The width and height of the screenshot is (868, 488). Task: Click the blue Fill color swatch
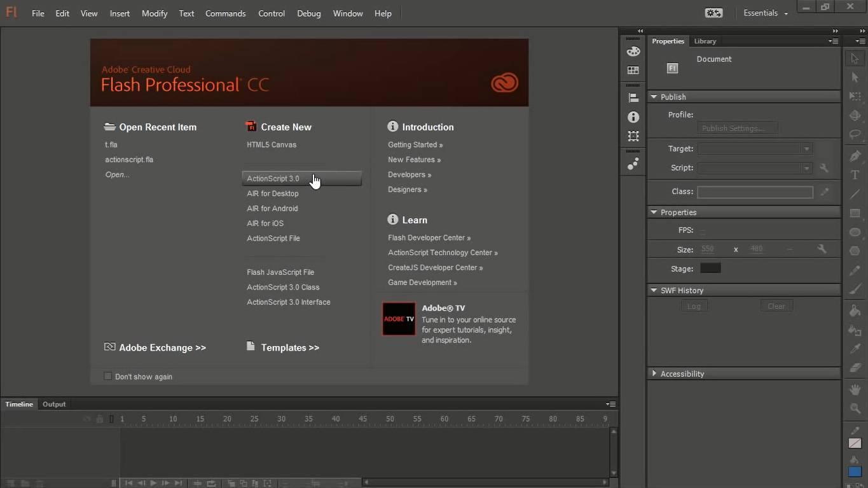[x=855, y=471]
